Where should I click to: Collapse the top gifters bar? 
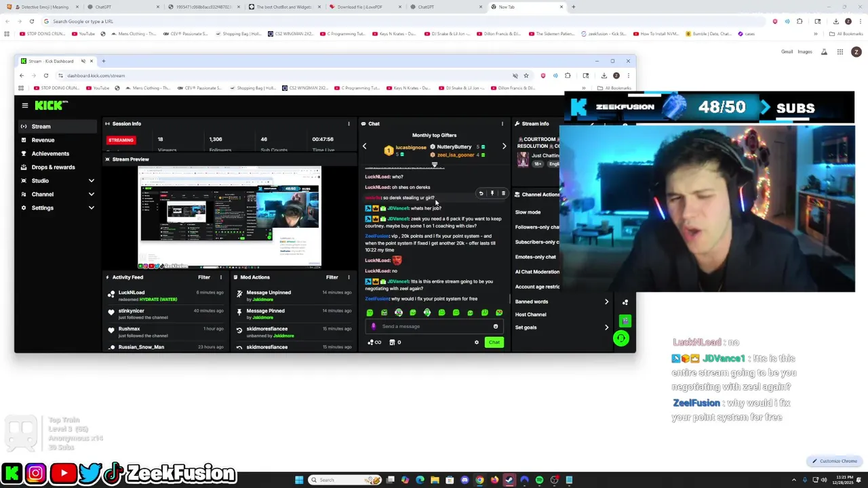pyautogui.click(x=435, y=164)
